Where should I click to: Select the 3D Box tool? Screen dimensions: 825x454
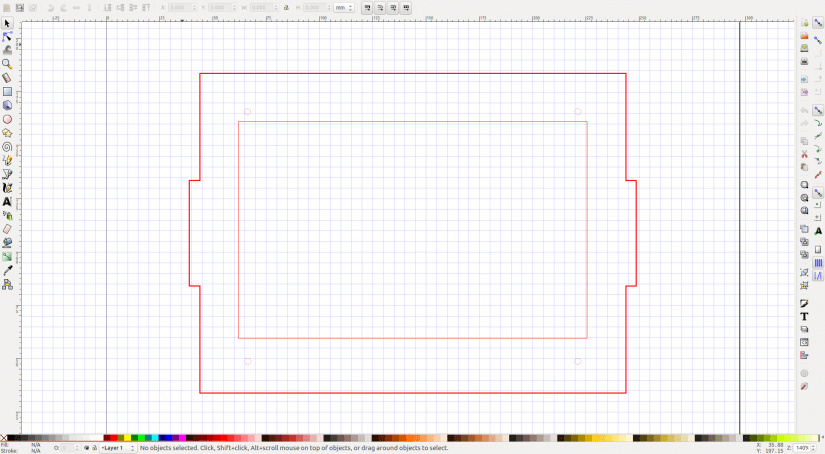(7, 105)
